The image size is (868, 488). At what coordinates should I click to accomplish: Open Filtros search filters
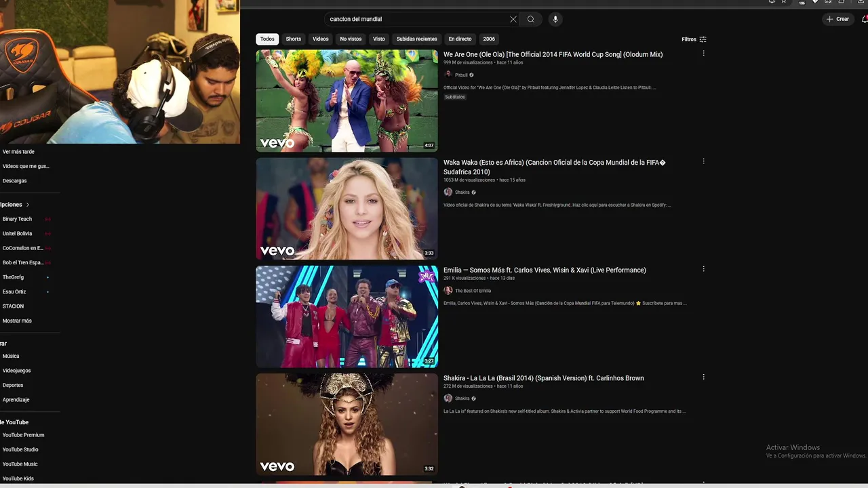pos(694,39)
